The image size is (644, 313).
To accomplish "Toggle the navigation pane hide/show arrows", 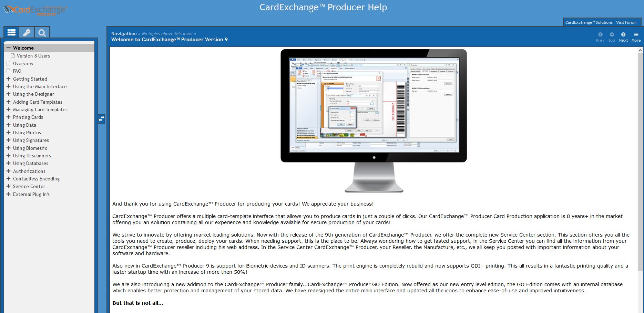I will (x=101, y=119).
